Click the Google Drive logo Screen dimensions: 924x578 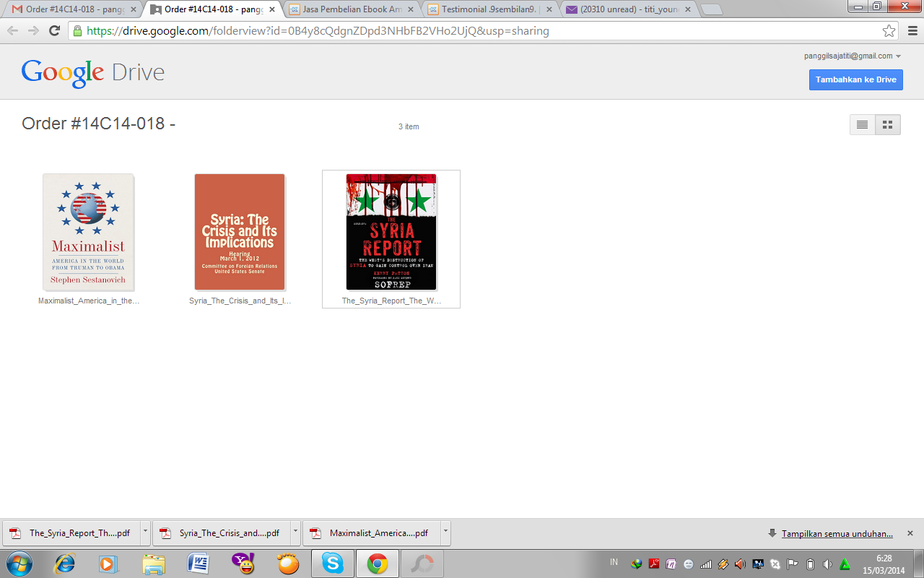[93, 73]
